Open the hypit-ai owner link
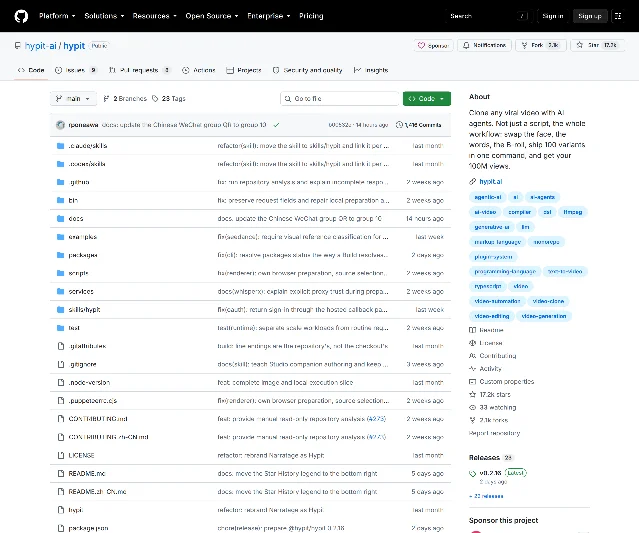 (40, 46)
